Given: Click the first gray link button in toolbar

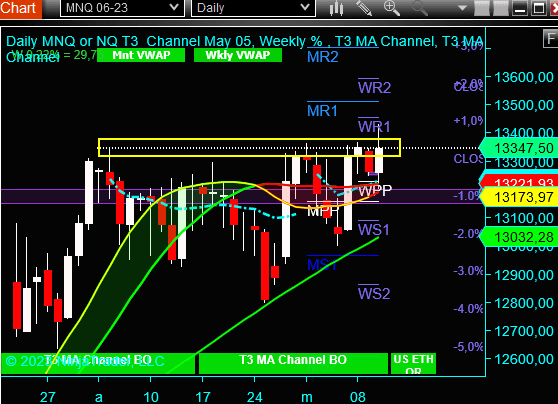Looking at the screenshot, I should (481, 8).
